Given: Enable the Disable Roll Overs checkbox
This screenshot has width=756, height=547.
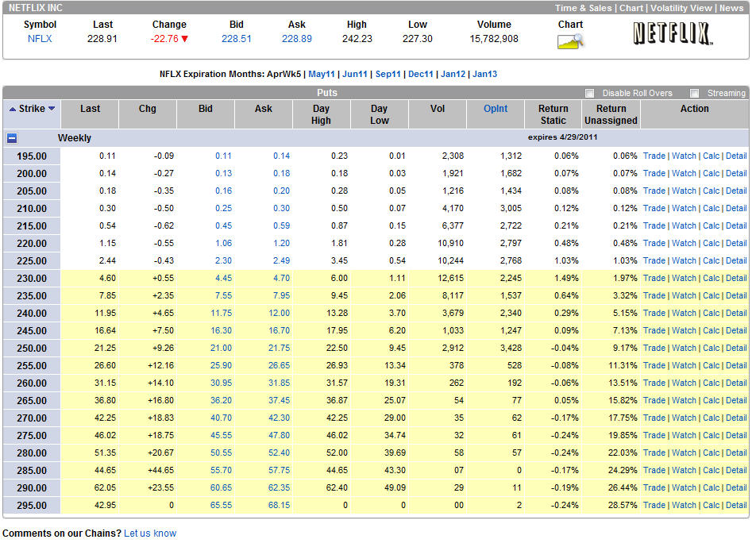Looking at the screenshot, I should (x=590, y=93).
